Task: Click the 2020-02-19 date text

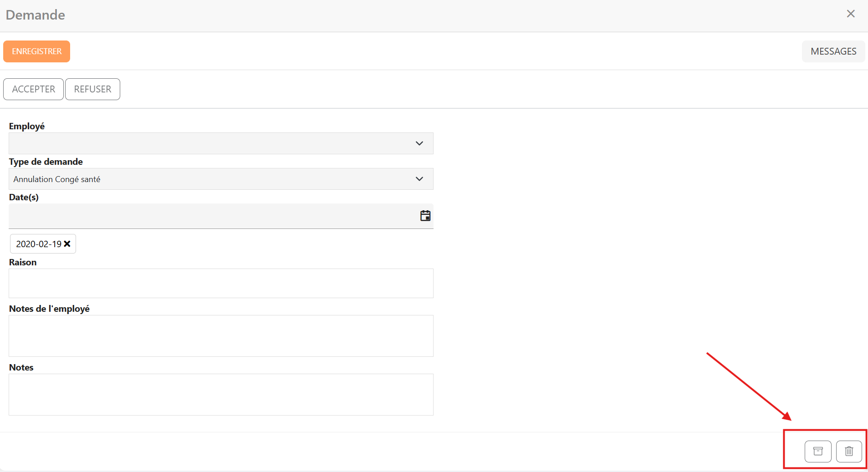Action: 39,244
